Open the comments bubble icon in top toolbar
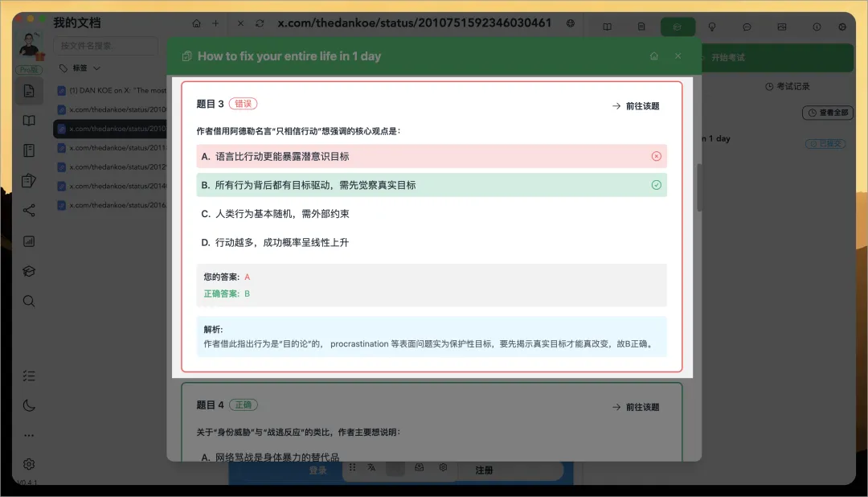Image resolution: width=868 pixels, height=497 pixels. pos(747,26)
